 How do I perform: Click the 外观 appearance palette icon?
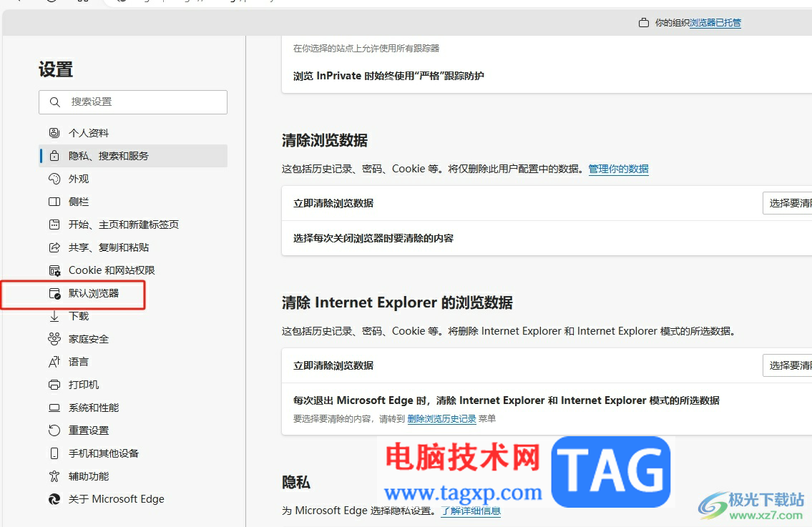coord(54,179)
